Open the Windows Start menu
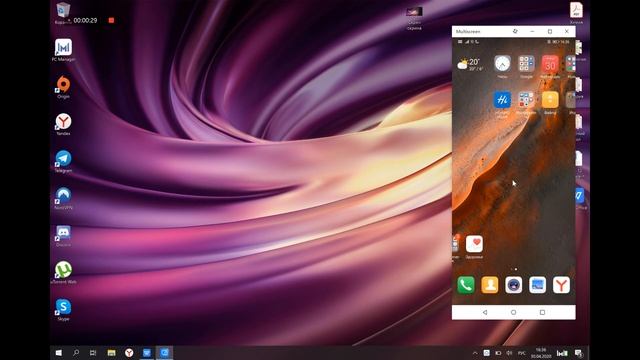Viewport: 640px width, 360px height. (x=58, y=353)
